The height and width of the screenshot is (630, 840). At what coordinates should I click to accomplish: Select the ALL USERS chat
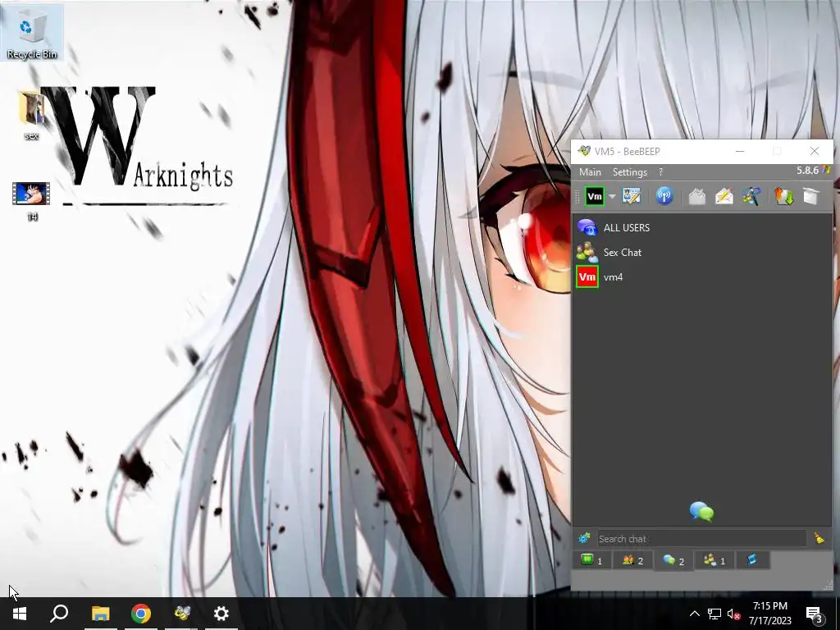pos(702,228)
